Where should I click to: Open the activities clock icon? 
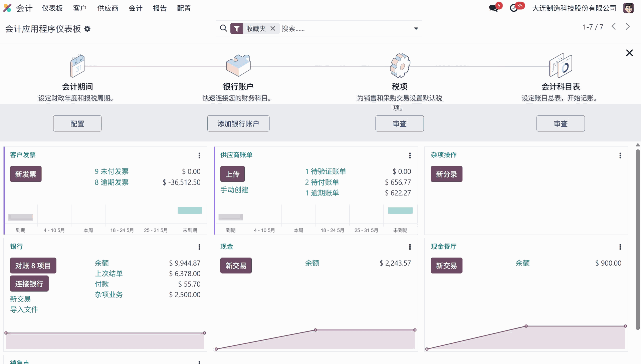tap(514, 8)
